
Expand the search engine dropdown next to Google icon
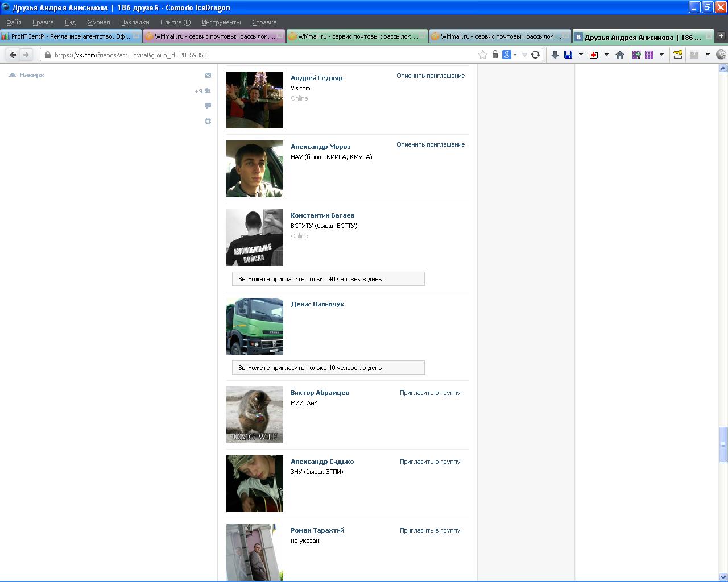point(515,55)
